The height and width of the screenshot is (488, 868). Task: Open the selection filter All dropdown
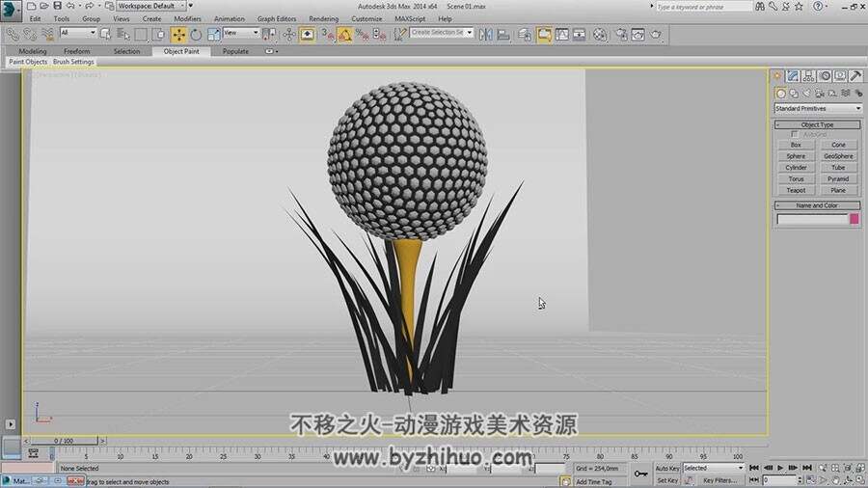[x=78, y=33]
